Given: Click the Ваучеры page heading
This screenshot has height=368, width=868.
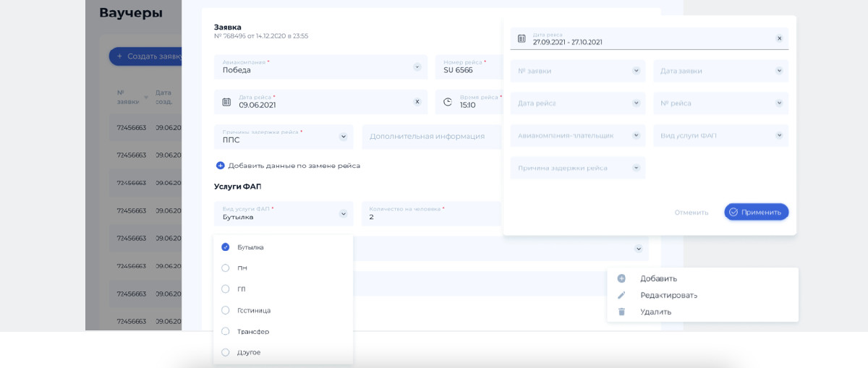Looking at the screenshot, I should point(131,12).
